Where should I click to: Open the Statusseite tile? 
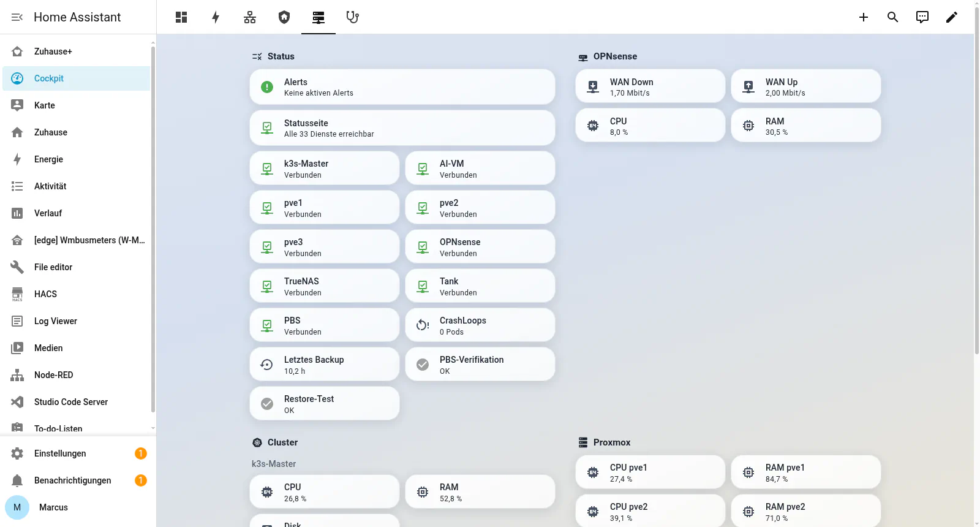[x=402, y=128]
